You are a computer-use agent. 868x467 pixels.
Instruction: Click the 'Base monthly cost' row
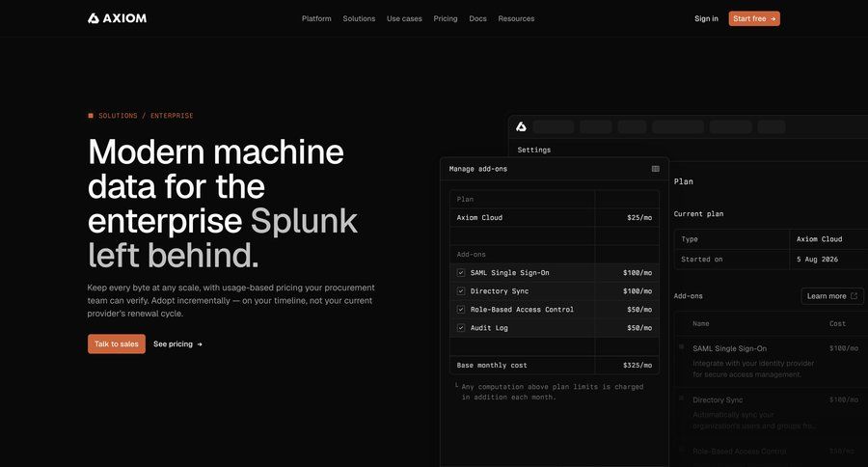click(x=555, y=365)
